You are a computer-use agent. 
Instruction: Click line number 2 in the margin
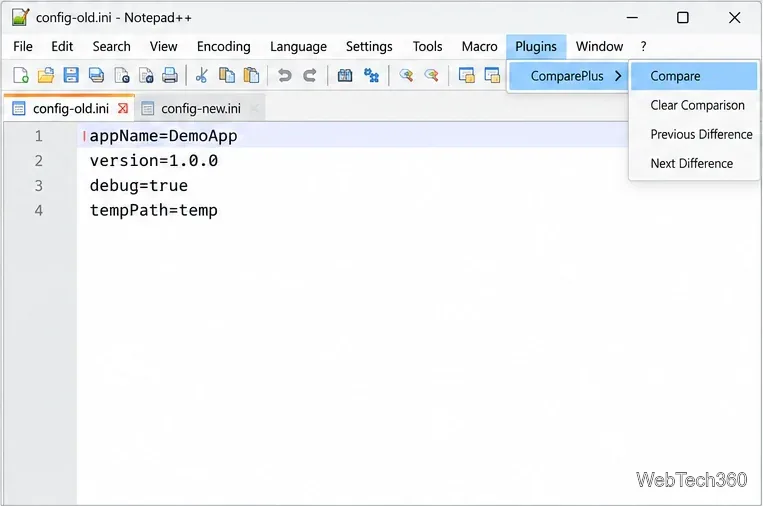tap(38, 161)
